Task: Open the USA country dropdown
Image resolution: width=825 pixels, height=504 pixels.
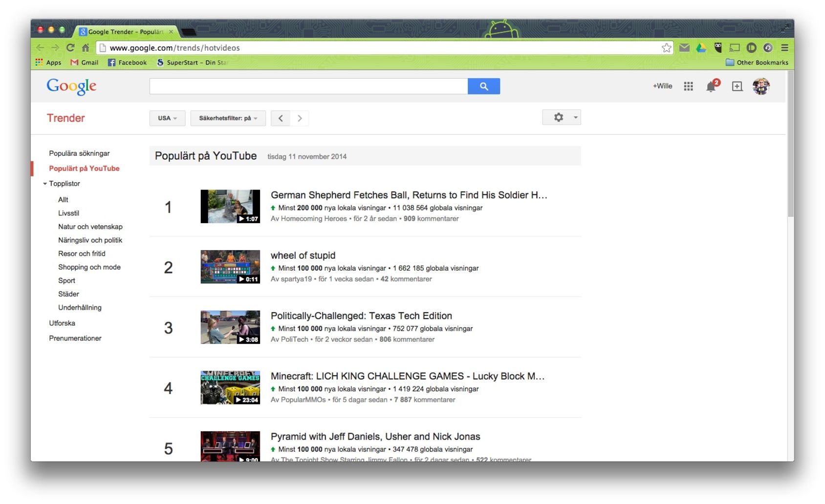Action: coord(167,118)
